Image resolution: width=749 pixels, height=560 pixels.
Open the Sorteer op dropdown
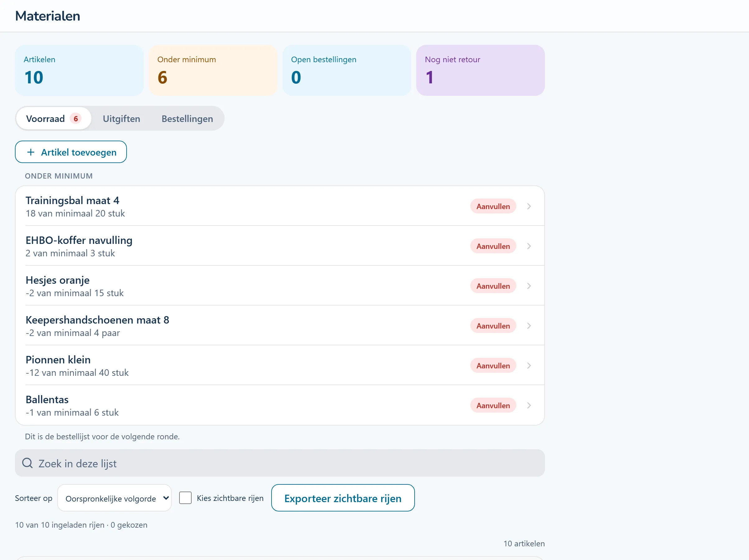click(114, 498)
